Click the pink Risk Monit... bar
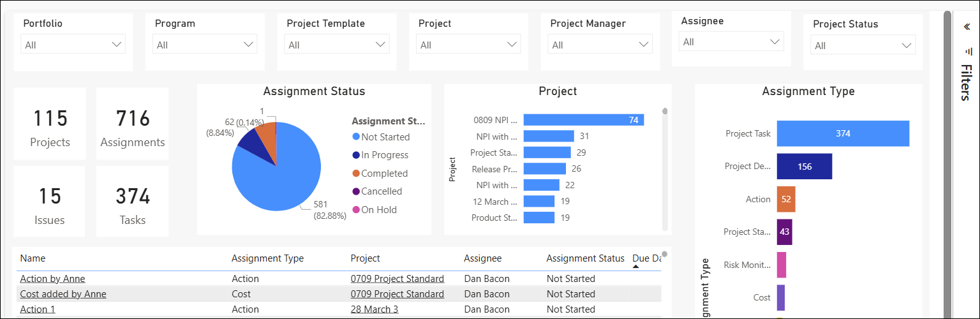Image resolution: width=980 pixels, height=319 pixels. (x=781, y=265)
